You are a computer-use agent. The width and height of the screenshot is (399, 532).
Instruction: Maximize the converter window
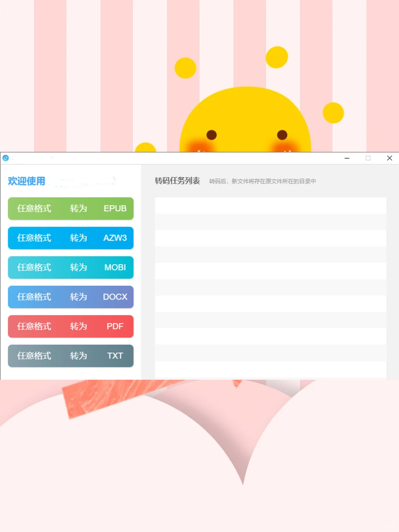[368, 158]
